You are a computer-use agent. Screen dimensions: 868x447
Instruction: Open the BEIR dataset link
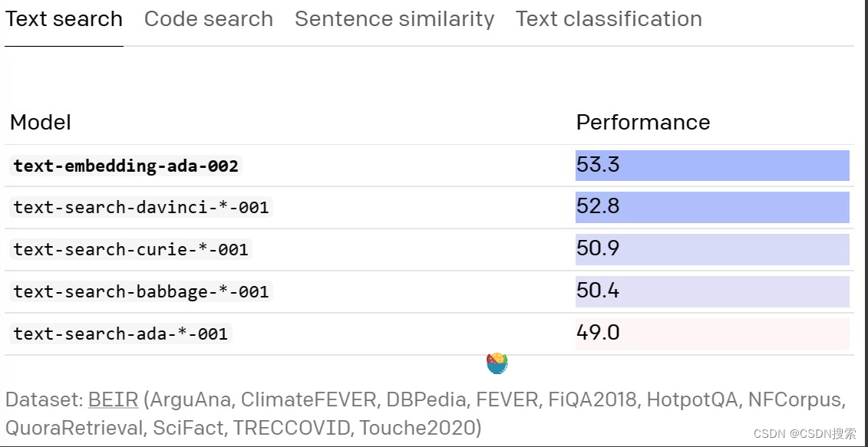pyautogui.click(x=113, y=399)
